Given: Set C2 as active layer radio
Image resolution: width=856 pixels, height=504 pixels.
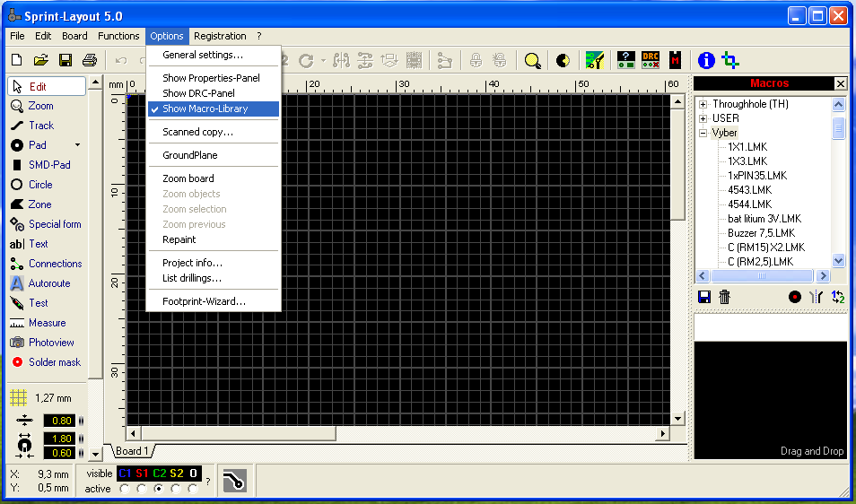Looking at the screenshot, I should point(159,489).
